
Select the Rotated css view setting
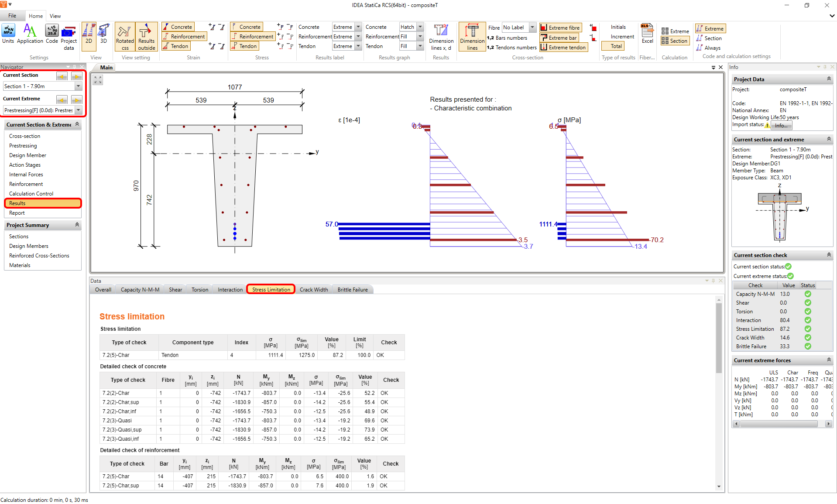pos(125,37)
